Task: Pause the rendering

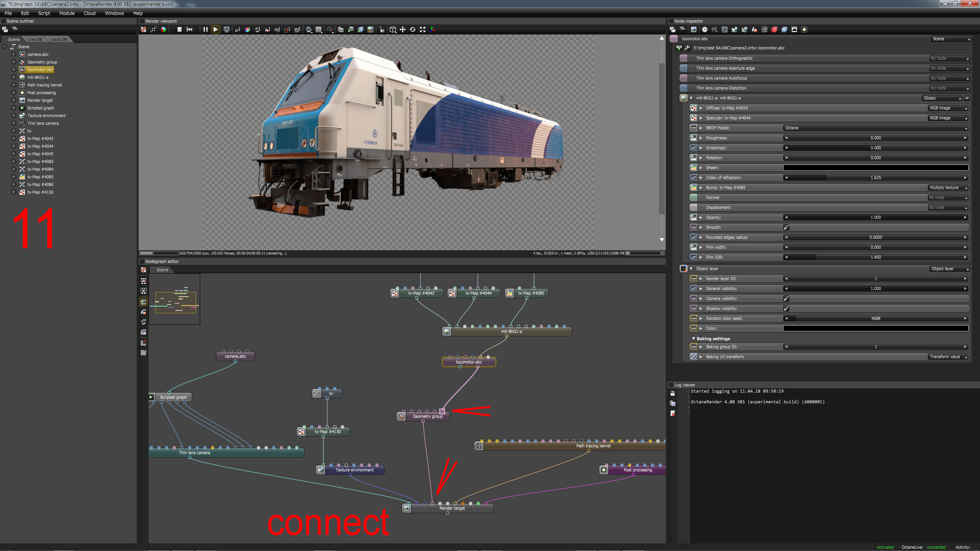Action: coord(205,29)
